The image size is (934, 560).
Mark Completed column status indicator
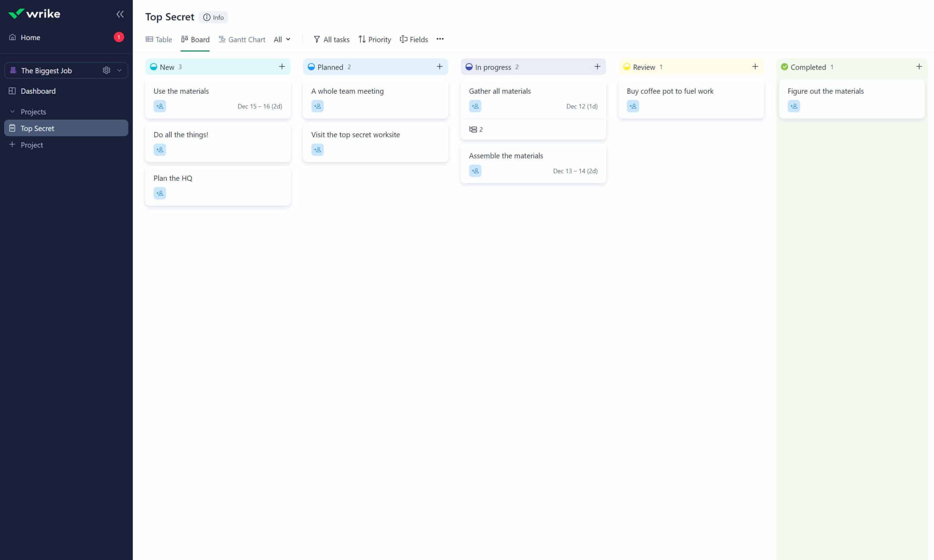[x=784, y=67]
